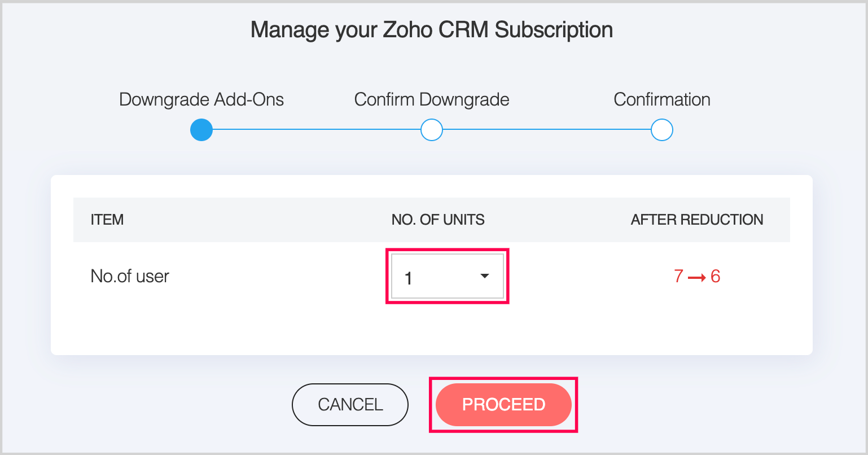
Task: Select the filled Downgrade Add-Ons step circle
Action: [x=201, y=130]
